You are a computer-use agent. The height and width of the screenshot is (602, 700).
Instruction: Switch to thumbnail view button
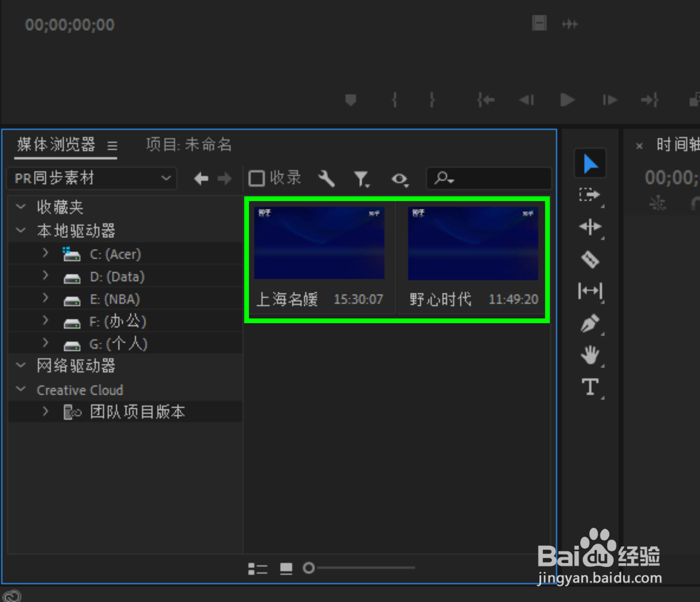click(x=286, y=568)
